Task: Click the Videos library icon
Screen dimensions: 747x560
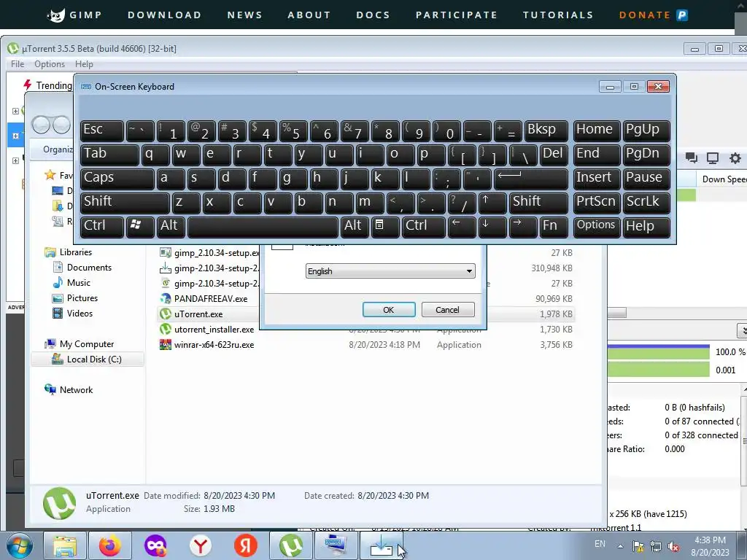Action: pos(58,314)
